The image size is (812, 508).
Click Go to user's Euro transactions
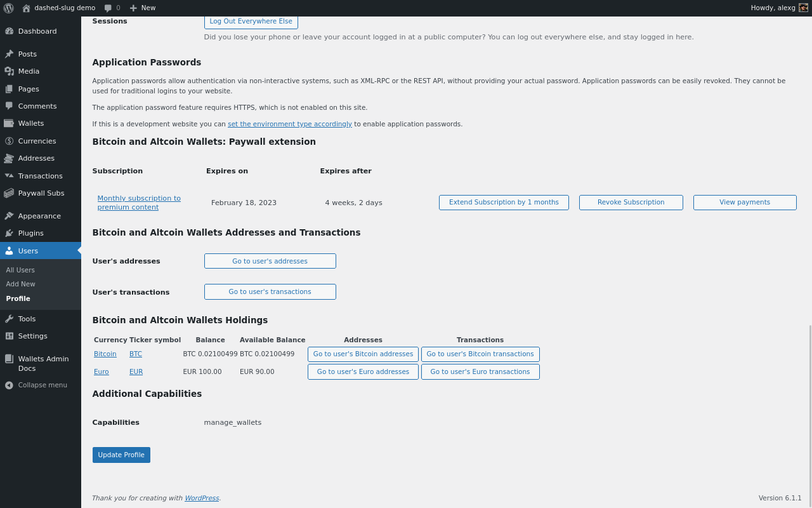tap(480, 372)
